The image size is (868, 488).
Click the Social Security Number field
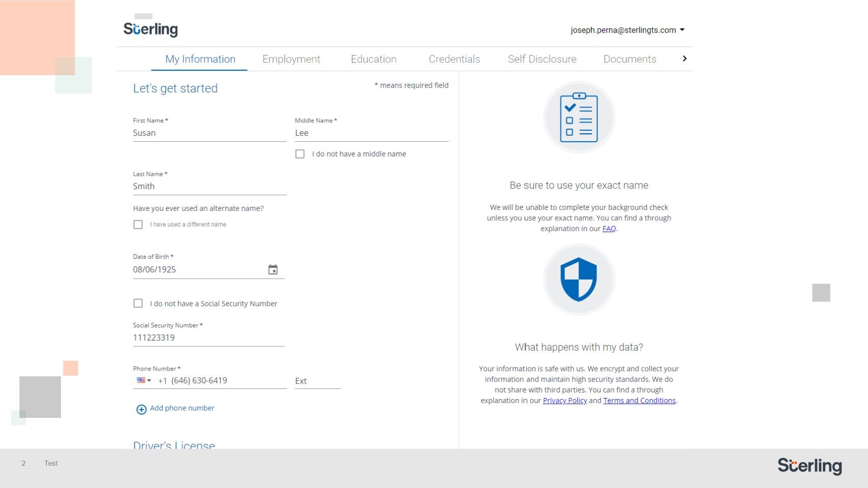(x=208, y=338)
